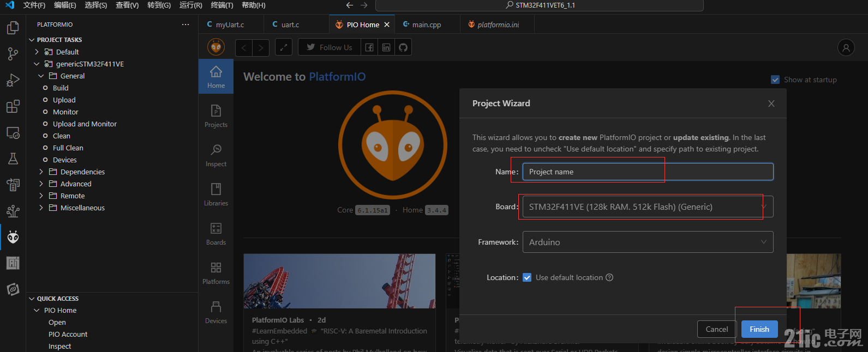The image size is (868, 352).
Task: Expand the Default task folder
Action: point(37,52)
